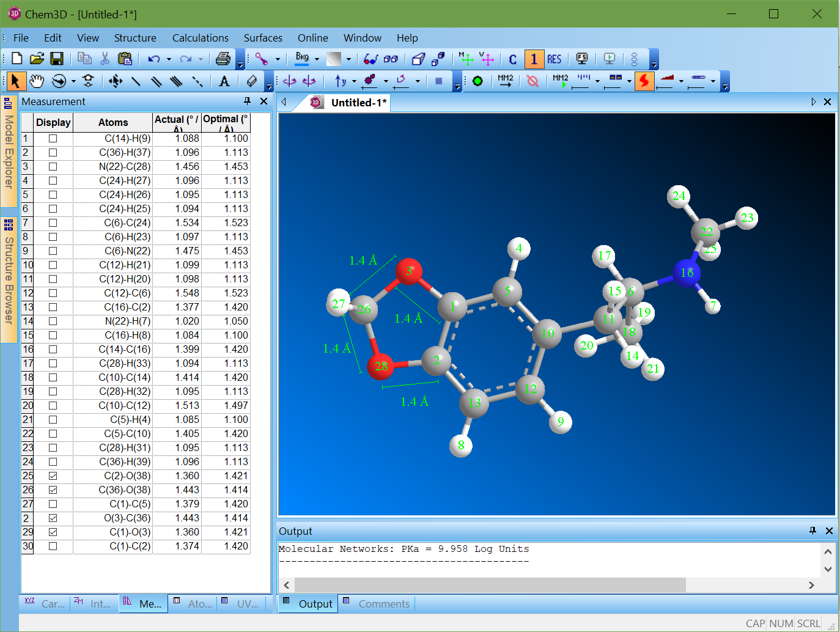Close the Output panel
840x632 pixels.
[829, 531]
